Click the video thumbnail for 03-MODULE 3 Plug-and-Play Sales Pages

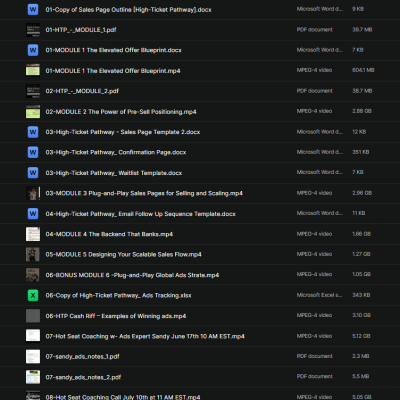(x=33, y=193)
